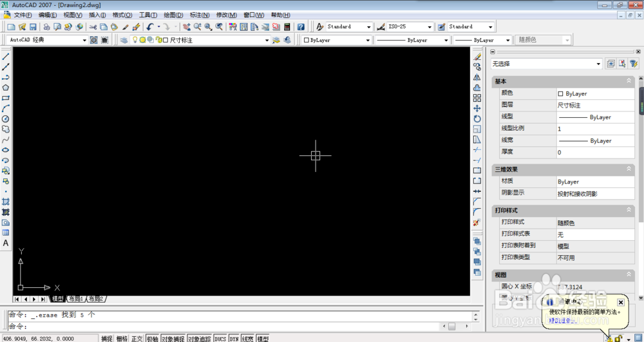Collapse the 视图 properties section
The width and height of the screenshot is (644, 342).
[x=629, y=274]
